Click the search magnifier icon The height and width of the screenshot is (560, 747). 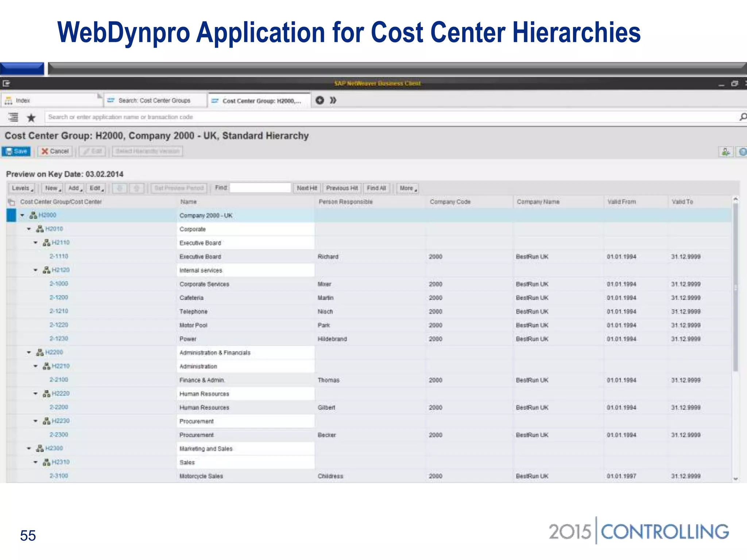point(743,117)
